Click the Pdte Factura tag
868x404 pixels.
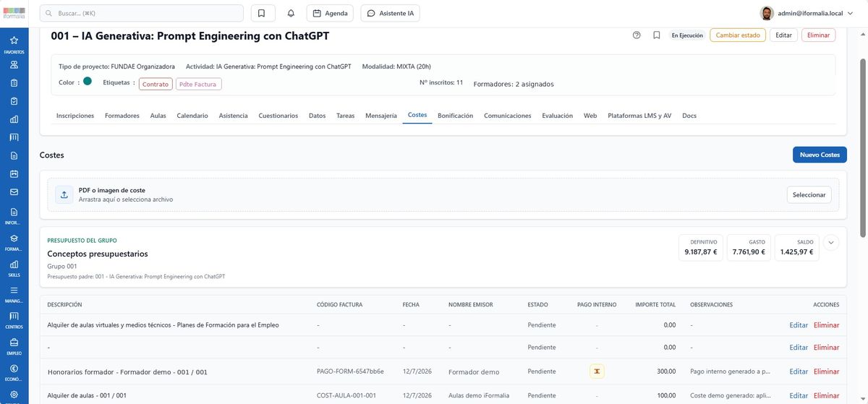(198, 84)
